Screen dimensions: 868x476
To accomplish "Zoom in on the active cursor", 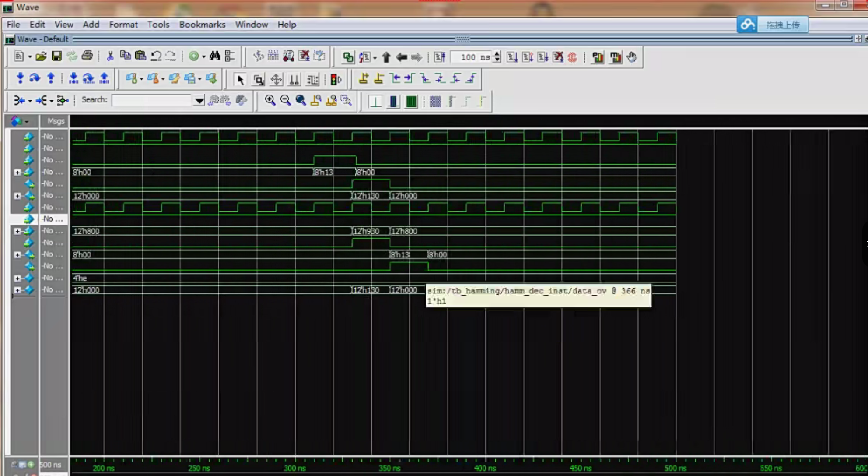I will [x=316, y=101].
